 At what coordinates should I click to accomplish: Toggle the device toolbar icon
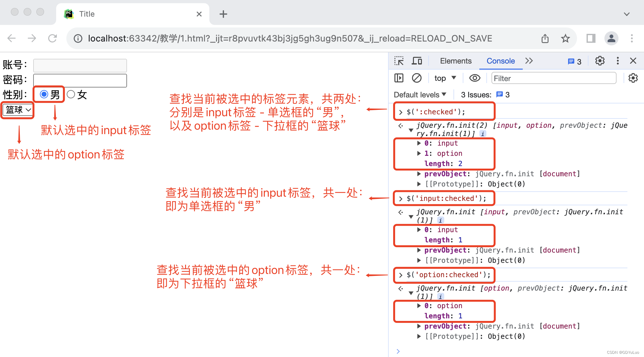coord(417,61)
